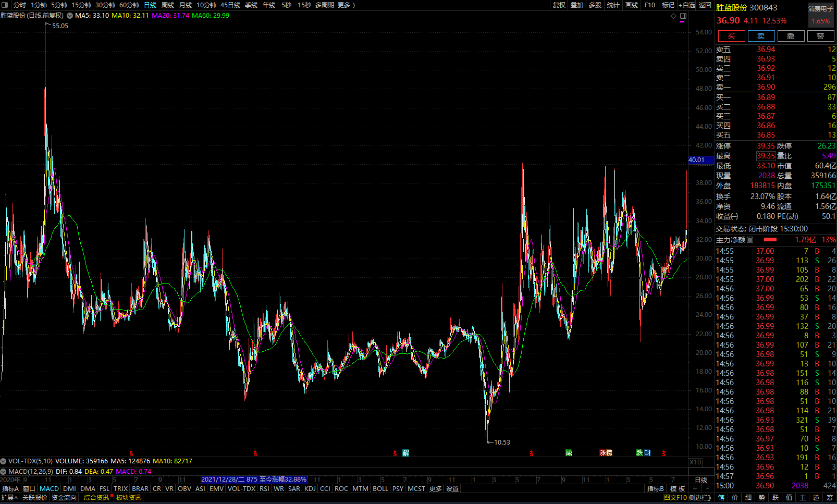The height and width of the screenshot is (504, 837).
Task: Toggle the 扩展 expand panel
Action: coord(9,498)
